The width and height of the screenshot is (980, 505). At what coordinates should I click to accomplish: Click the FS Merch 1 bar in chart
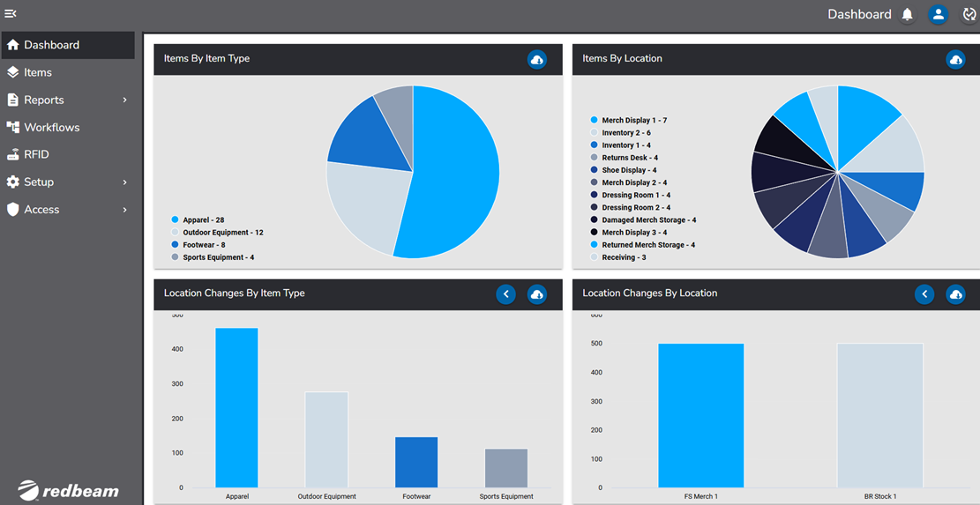pos(700,414)
